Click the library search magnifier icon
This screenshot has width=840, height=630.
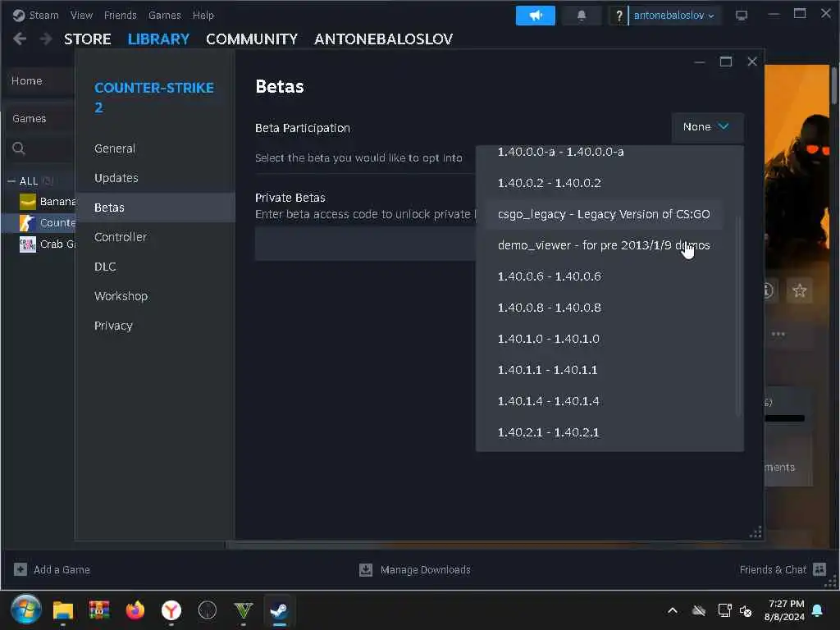[19, 148]
